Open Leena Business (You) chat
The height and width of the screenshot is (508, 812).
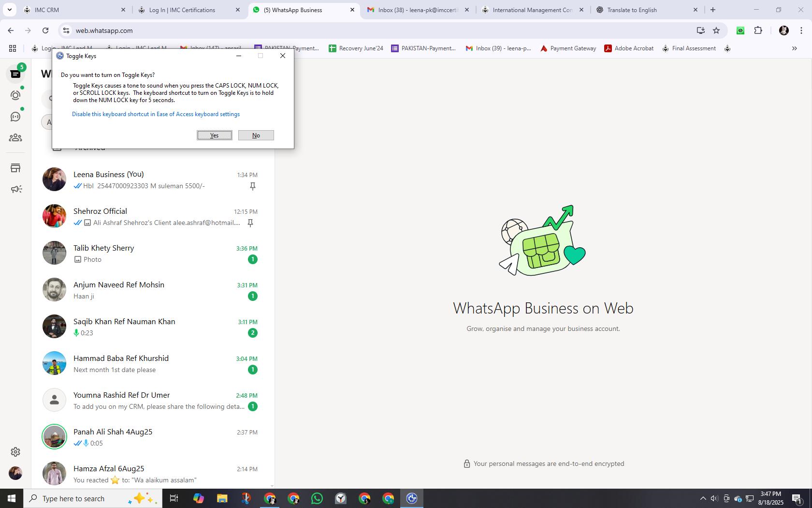(153, 179)
